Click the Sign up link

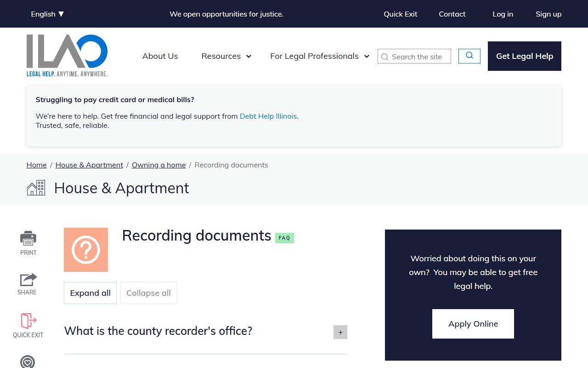coord(548,14)
